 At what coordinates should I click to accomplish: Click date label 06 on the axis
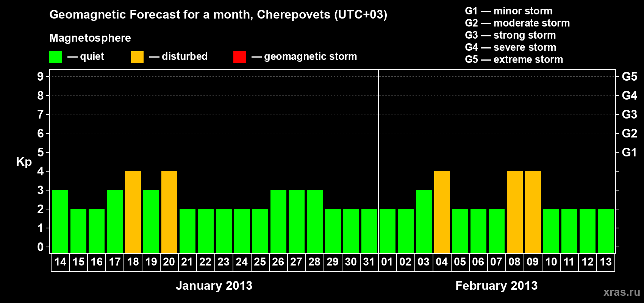pos(478,262)
